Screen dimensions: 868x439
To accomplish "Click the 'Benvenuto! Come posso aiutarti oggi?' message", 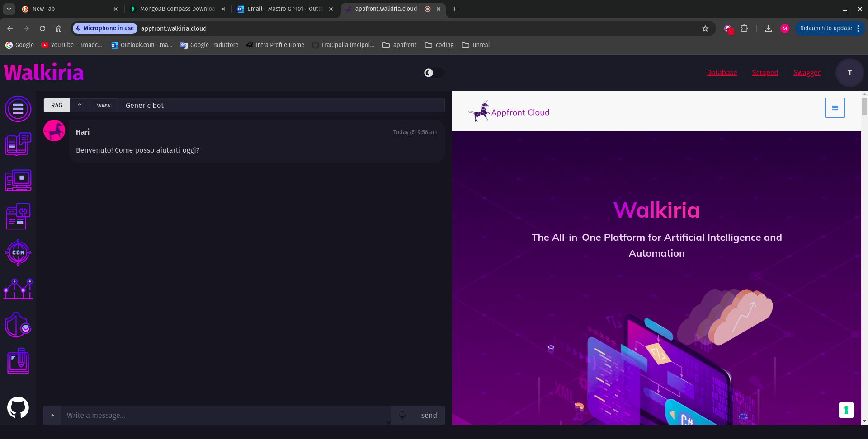I will pyautogui.click(x=137, y=150).
